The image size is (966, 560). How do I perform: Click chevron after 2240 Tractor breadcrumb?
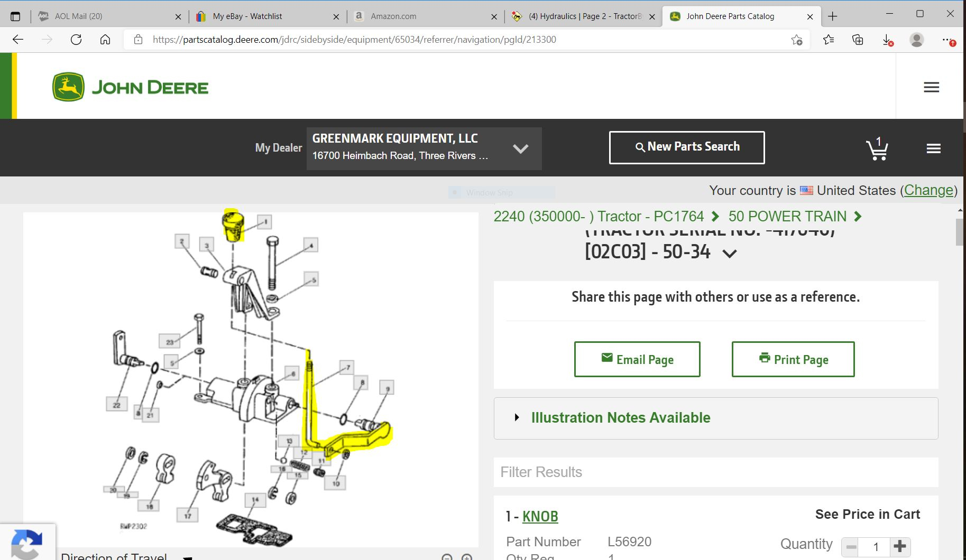pyautogui.click(x=715, y=217)
